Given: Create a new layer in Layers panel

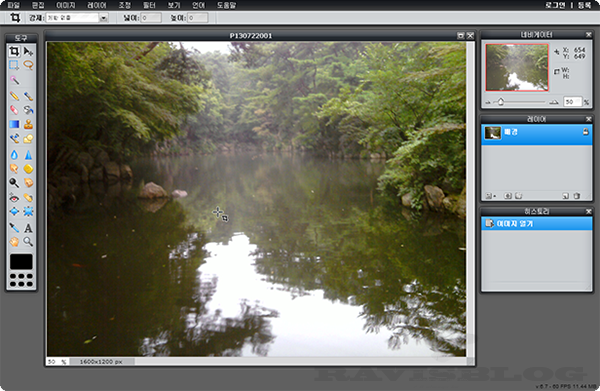Looking at the screenshot, I should (566, 196).
